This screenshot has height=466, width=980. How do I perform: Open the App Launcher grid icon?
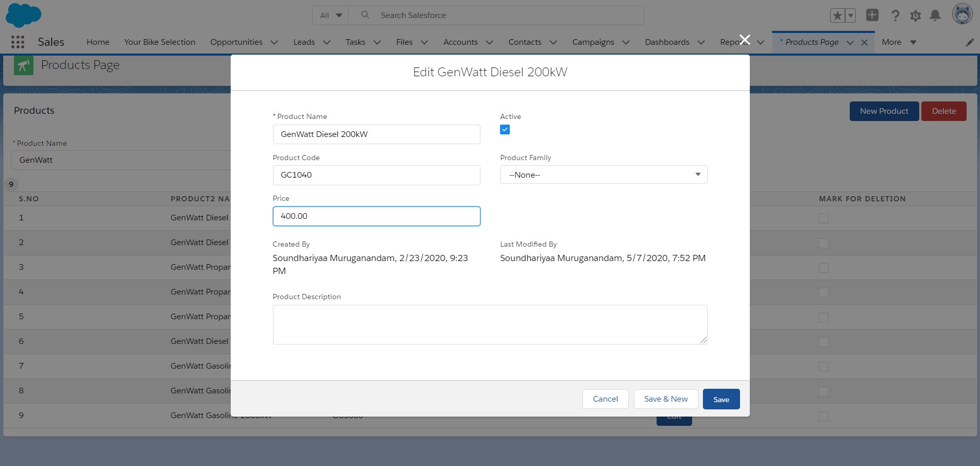pos(18,42)
